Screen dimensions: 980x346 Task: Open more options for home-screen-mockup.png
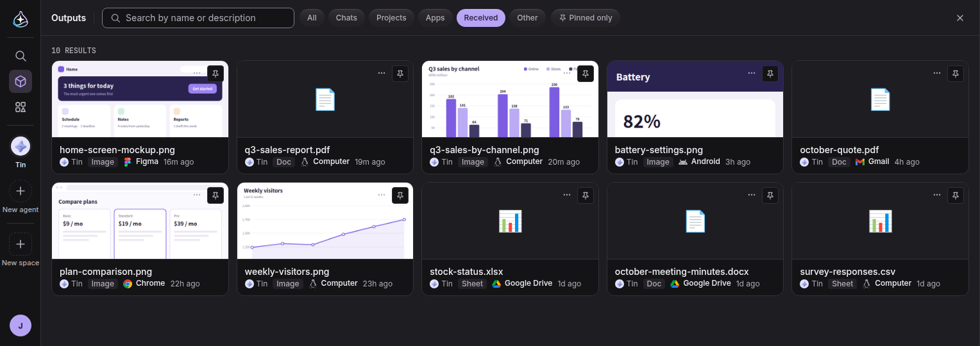point(196,73)
